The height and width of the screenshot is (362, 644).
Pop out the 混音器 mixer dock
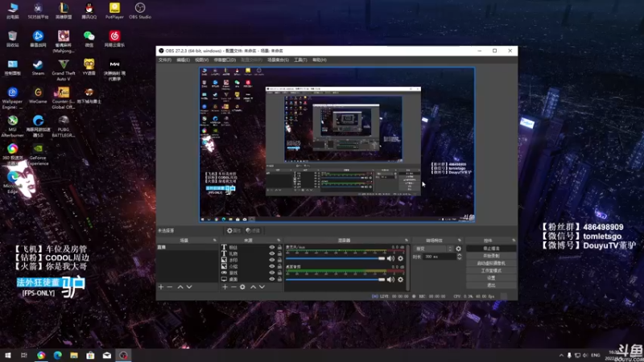407,240
